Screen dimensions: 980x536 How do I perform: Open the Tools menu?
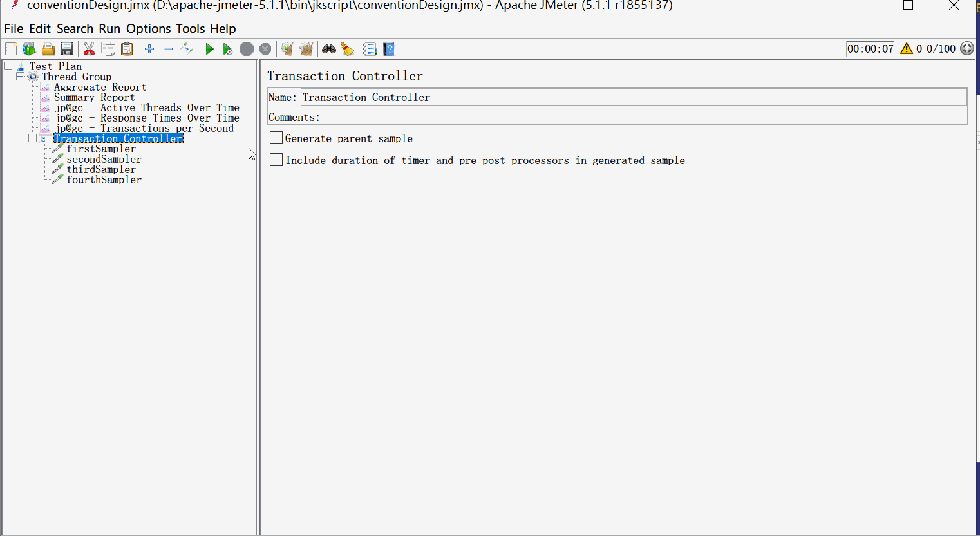click(x=191, y=28)
